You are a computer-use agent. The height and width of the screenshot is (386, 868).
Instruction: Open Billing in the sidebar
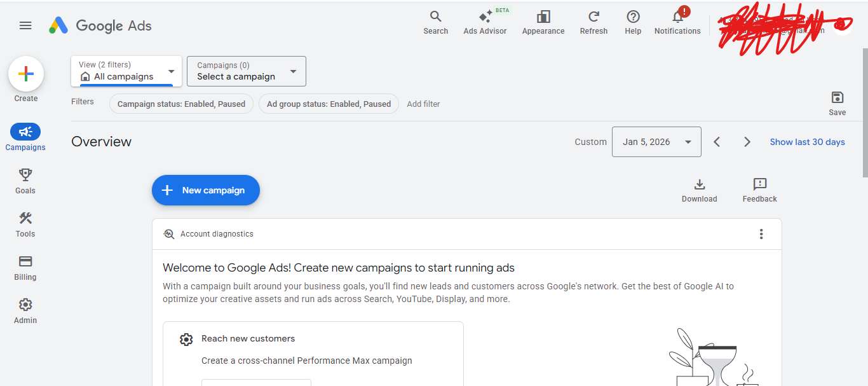click(x=25, y=267)
